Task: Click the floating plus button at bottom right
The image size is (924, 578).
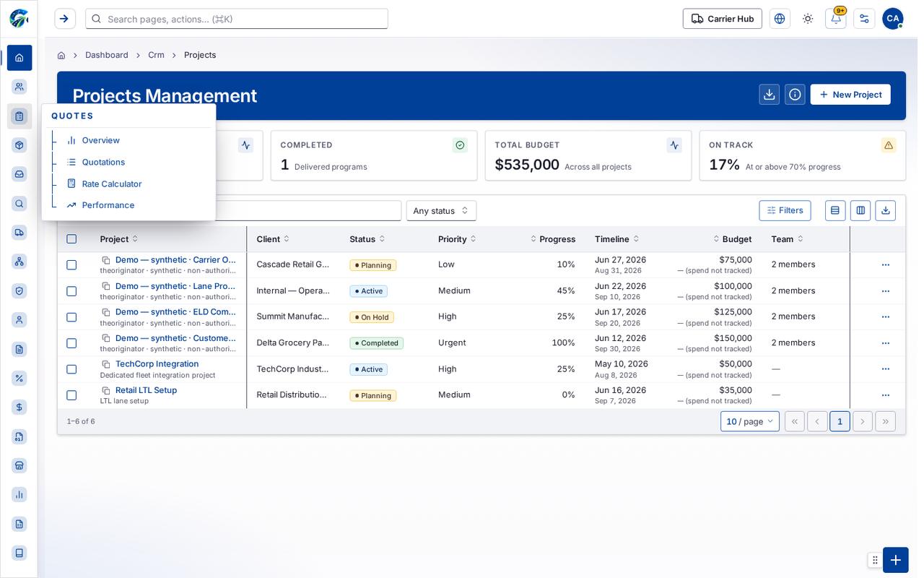Action: pos(896,560)
